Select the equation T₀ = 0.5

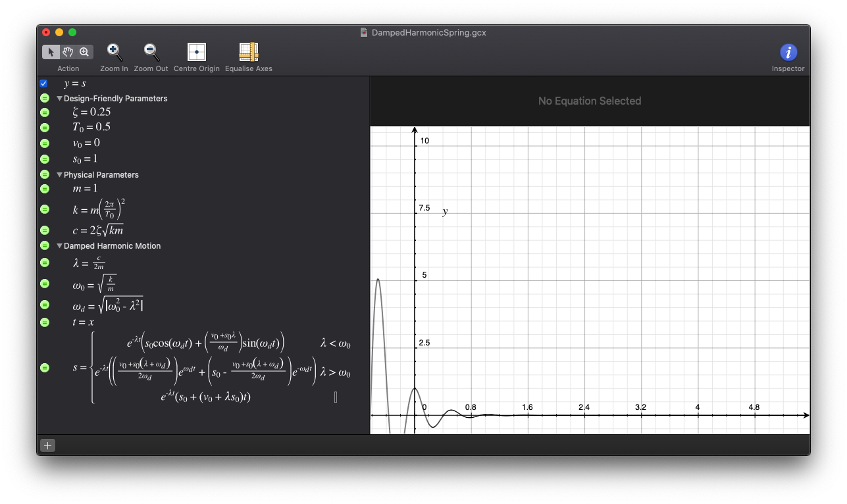coord(91,127)
